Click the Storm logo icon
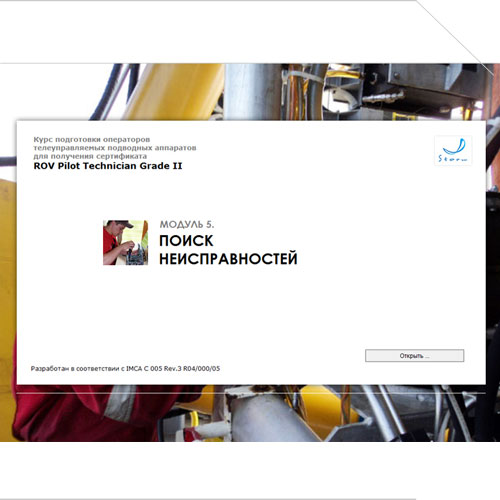Viewport: 500px width, 500px height. coord(453,150)
